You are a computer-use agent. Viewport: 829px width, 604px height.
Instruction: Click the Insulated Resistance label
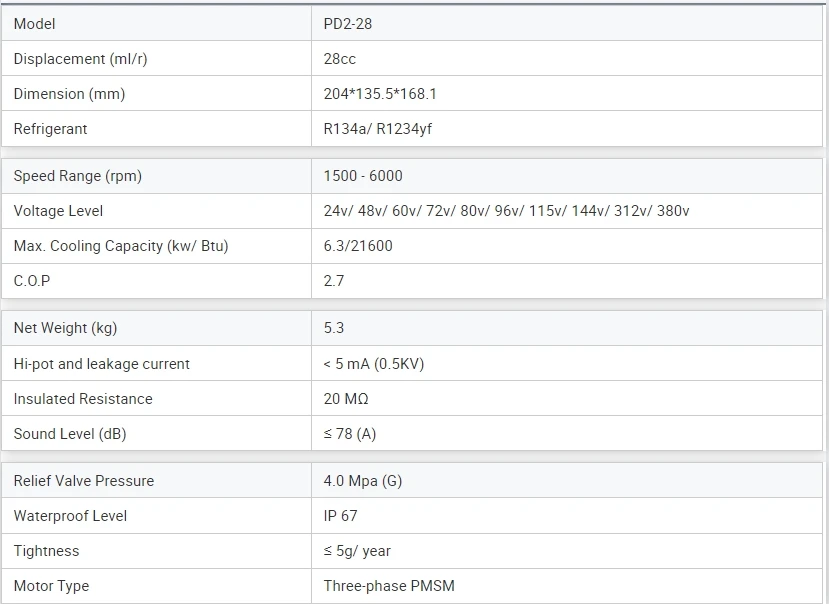[x=83, y=399]
